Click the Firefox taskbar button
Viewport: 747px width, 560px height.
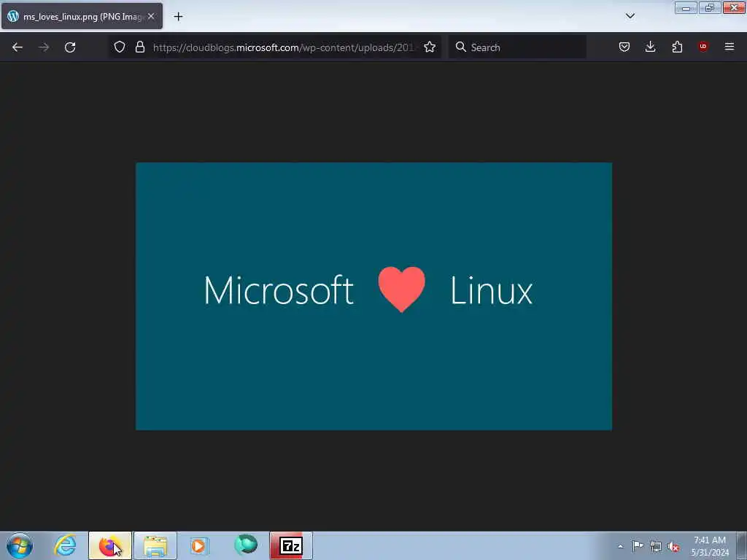[x=110, y=545]
